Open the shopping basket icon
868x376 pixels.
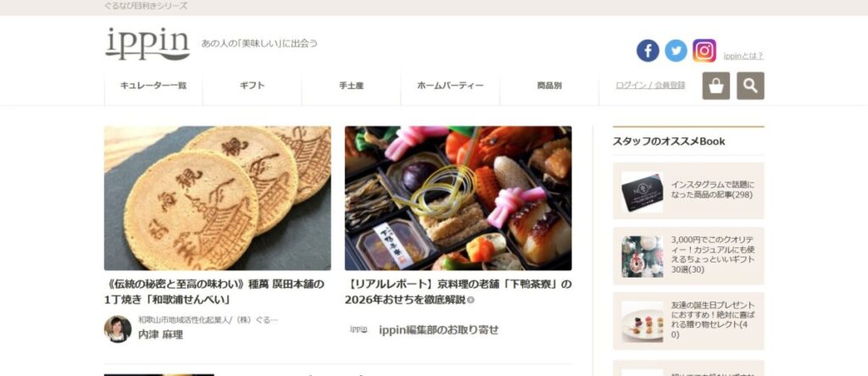click(716, 86)
